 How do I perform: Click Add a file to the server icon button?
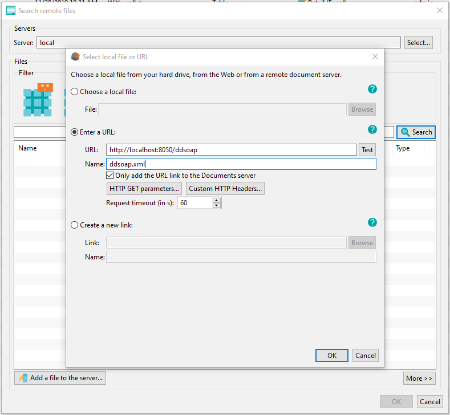click(60, 378)
